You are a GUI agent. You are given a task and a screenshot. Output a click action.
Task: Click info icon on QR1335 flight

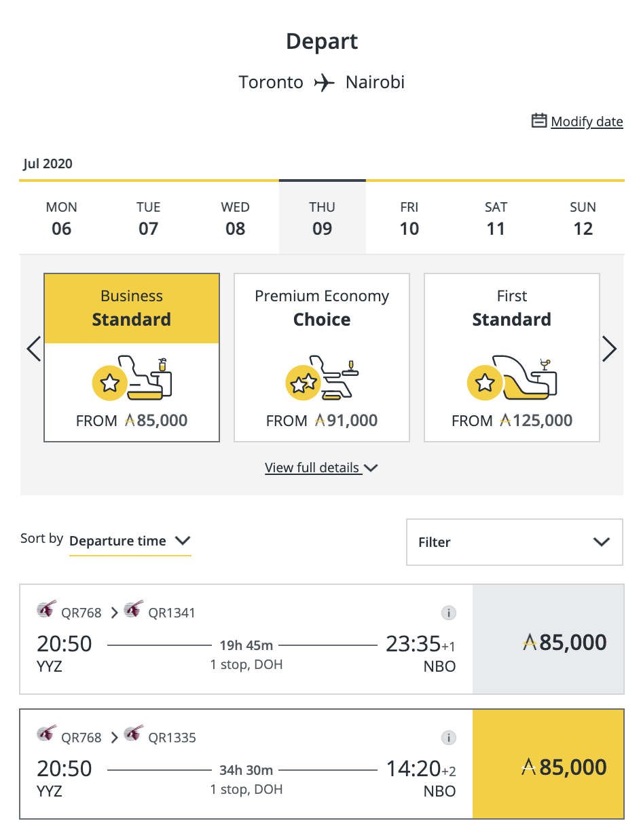[448, 738]
